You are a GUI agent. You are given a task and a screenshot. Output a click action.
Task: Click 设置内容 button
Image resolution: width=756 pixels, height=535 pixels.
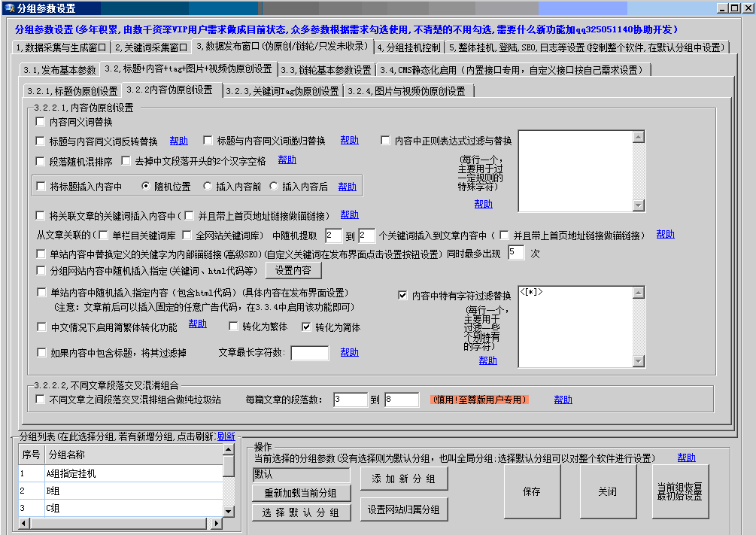[x=297, y=270]
